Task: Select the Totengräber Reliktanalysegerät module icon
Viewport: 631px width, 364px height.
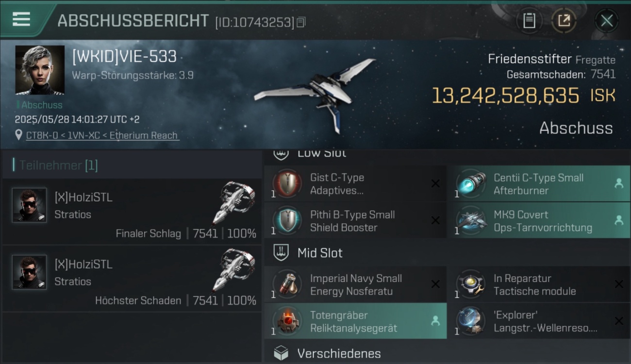Action: [287, 321]
